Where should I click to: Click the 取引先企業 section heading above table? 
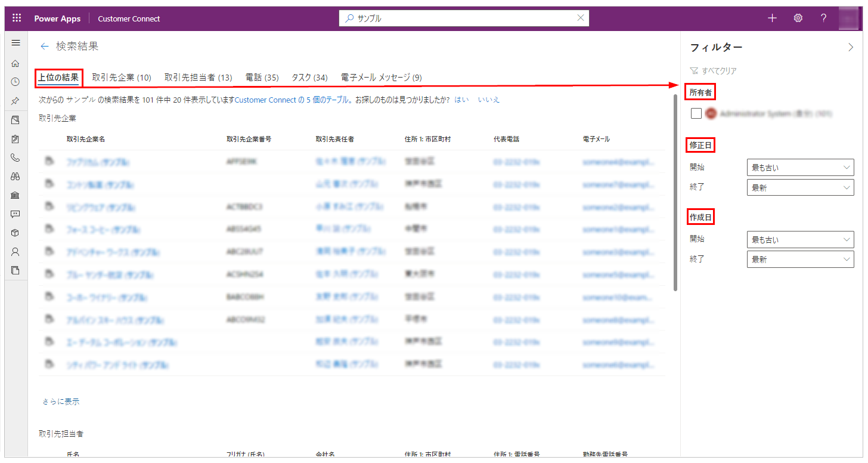tap(57, 119)
